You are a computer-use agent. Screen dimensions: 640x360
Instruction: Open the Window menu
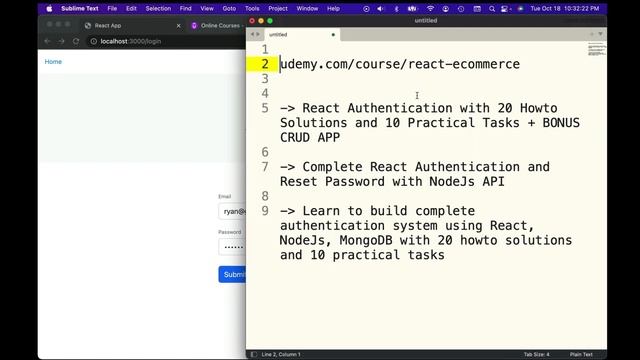(307, 9)
